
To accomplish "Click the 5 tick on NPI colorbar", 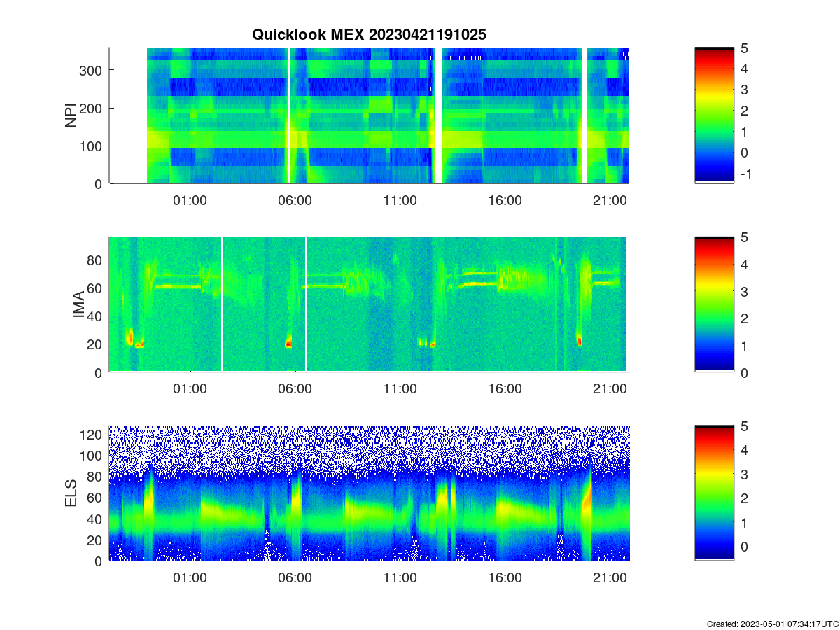I will pyautogui.click(x=744, y=48).
